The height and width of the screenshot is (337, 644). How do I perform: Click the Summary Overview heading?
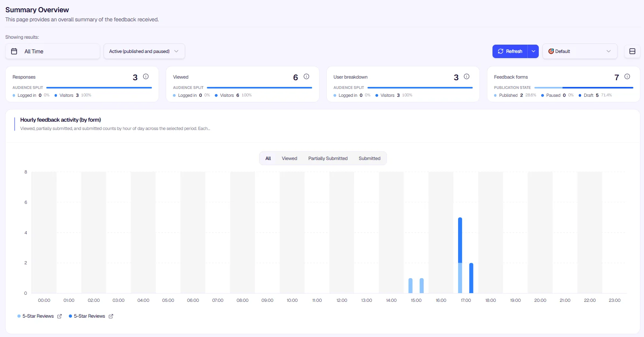[37, 10]
